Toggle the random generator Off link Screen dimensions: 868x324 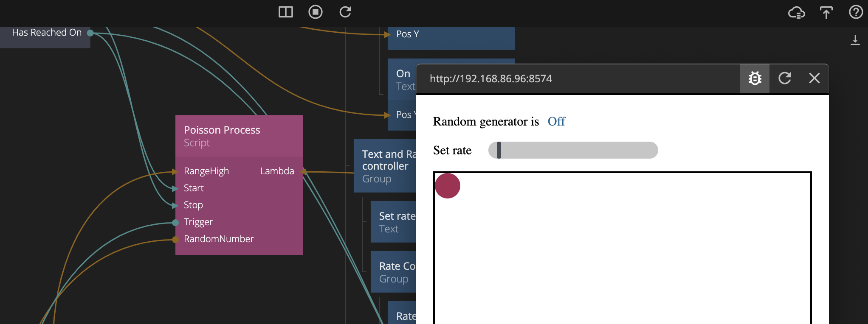pos(556,122)
